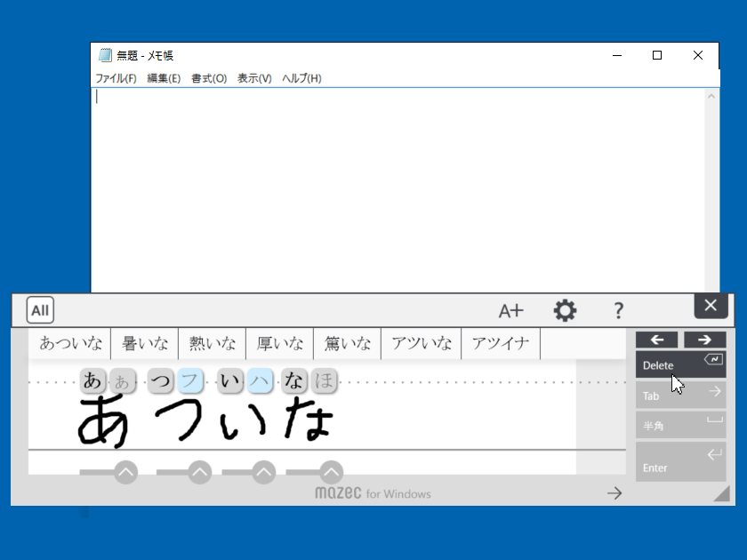Click inside the Notepad text area

click(398, 189)
